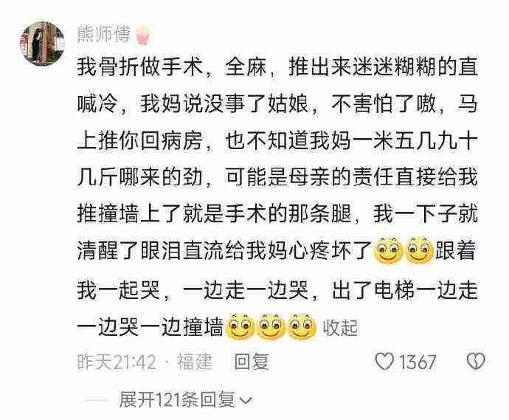Click the 福建 location label
Screen dimensions: 509x420
pos(195,362)
